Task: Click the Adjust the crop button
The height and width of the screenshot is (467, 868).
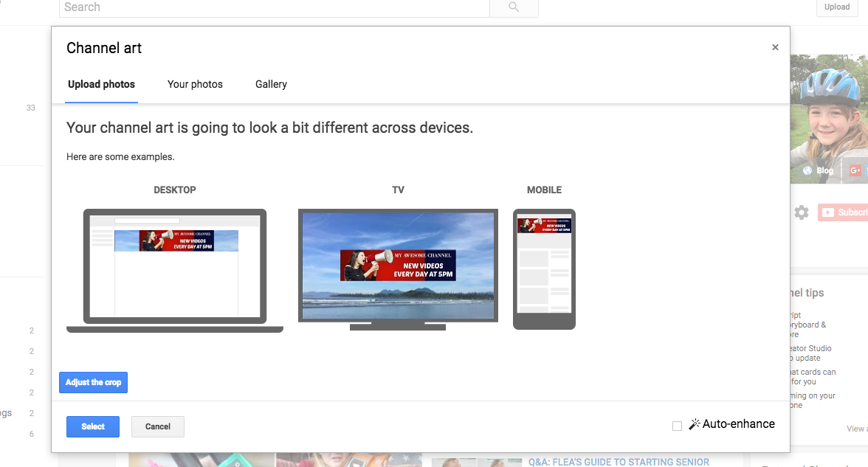Action: click(x=93, y=382)
